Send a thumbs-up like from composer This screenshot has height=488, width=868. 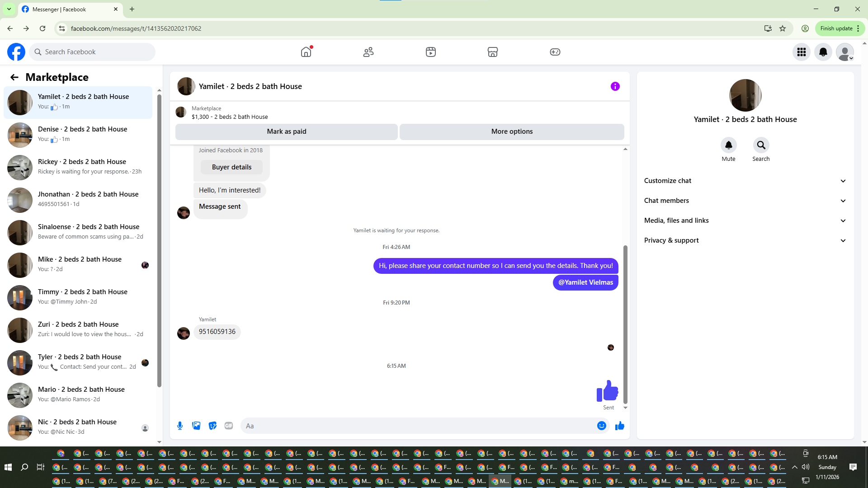click(x=620, y=426)
